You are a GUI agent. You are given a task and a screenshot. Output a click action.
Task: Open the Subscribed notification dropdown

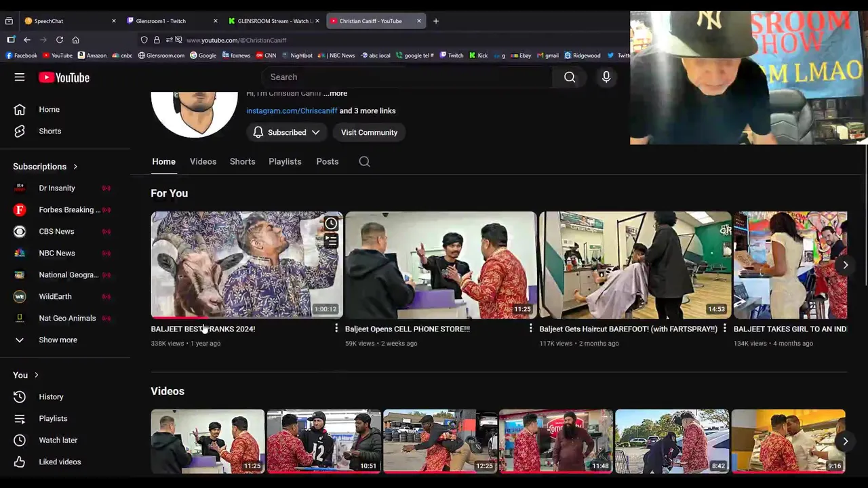(x=286, y=132)
